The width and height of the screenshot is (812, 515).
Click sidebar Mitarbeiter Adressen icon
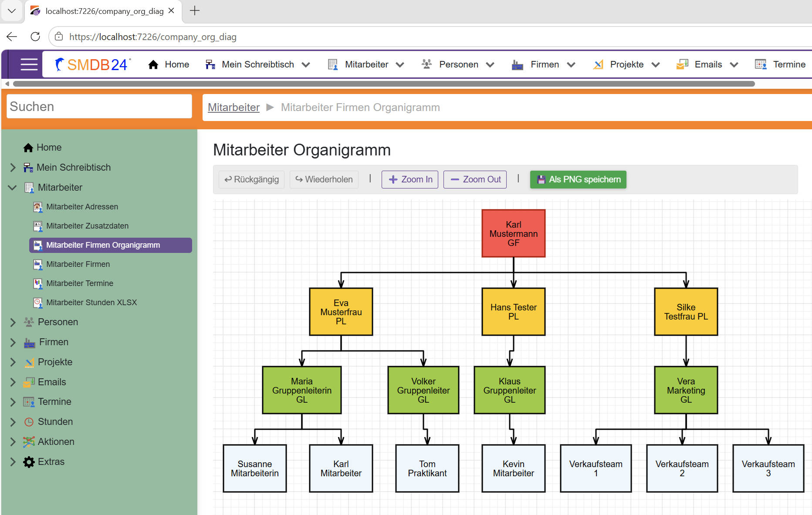38,207
